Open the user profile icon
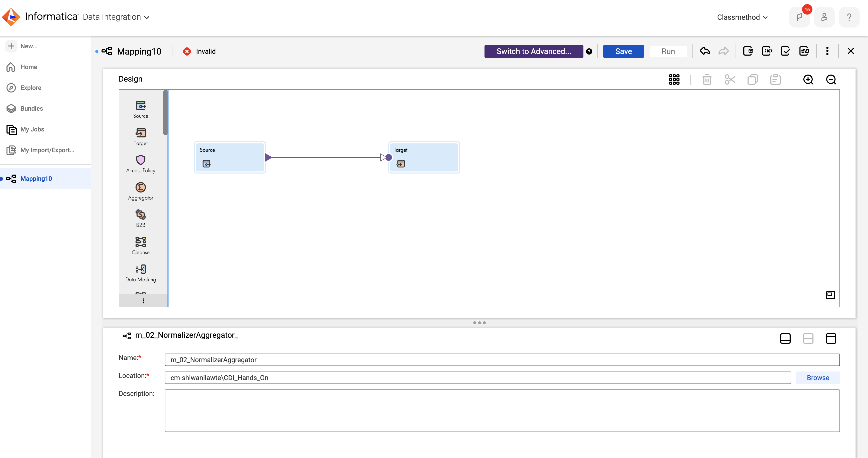The image size is (868, 458). (824, 17)
